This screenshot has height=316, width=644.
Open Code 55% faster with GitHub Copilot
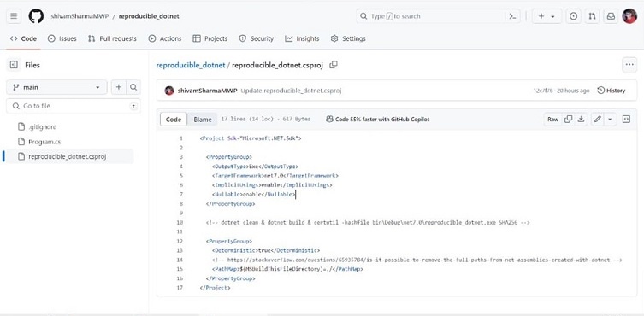tap(378, 119)
